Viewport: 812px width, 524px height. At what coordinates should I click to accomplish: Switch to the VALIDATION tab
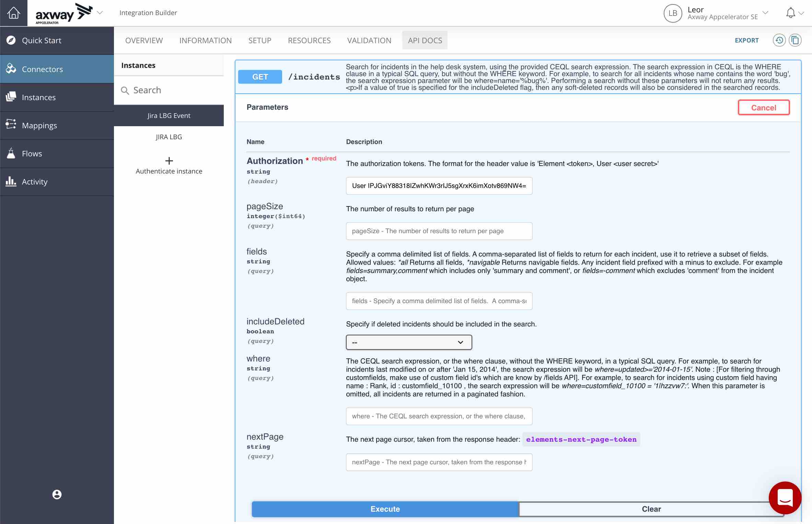coord(369,40)
